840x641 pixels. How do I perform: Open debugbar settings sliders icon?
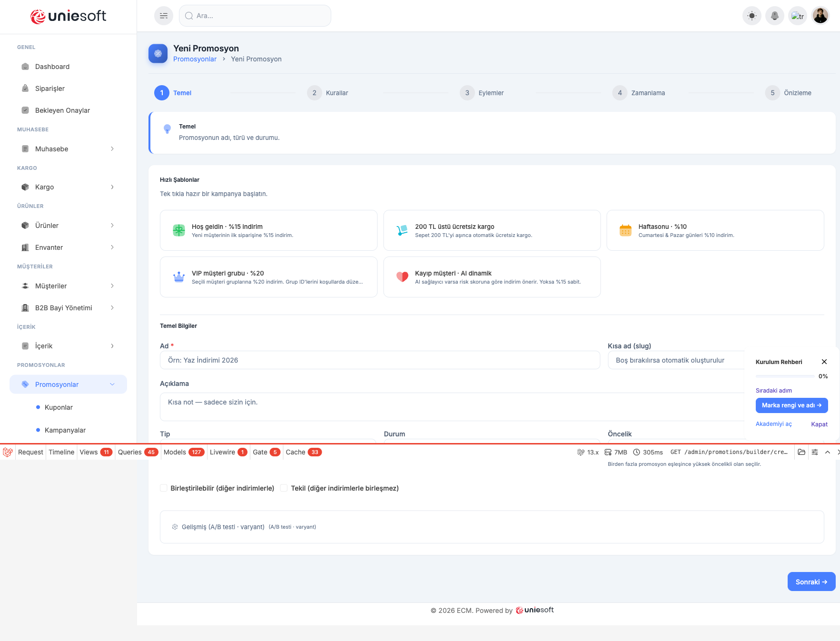[815, 452]
